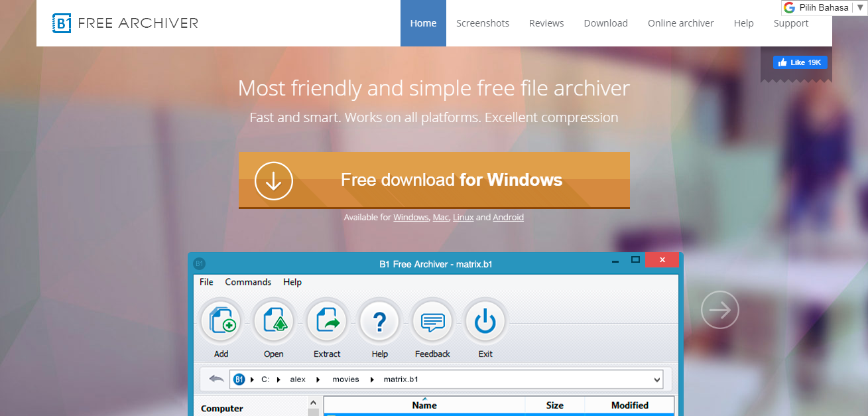
Task: Click the alex path segment
Action: pyautogui.click(x=298, y=380)
